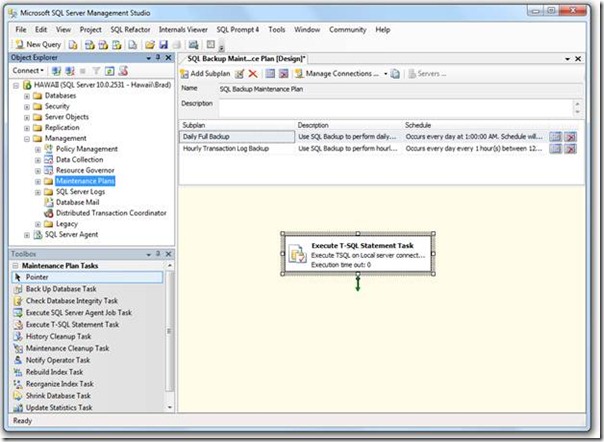This screenshot has width=604, height=442.
Task: Expand the Databases tree node
Action: [26, 95]
